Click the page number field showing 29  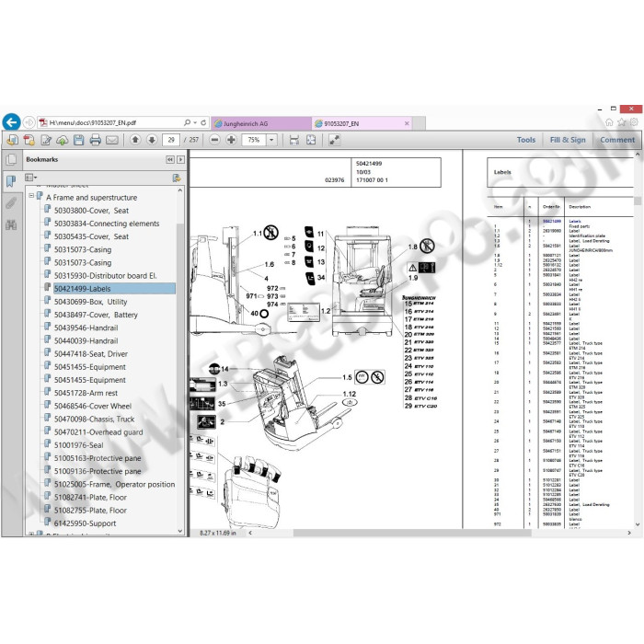[171, 140]
